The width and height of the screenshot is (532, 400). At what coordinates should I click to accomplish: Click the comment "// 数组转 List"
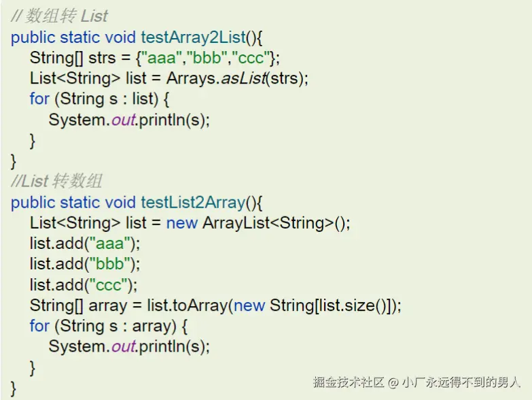(x=59, y=15)
